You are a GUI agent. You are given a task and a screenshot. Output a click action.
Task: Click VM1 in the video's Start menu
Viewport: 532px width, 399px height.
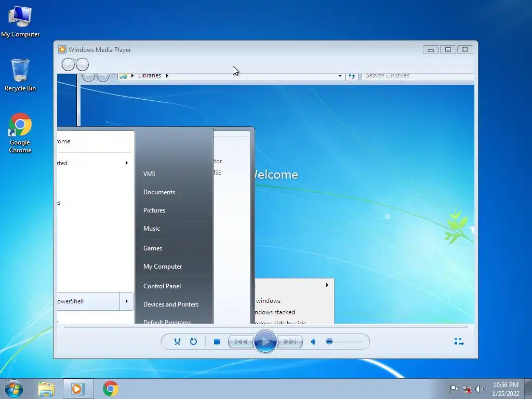click(149, 174)
